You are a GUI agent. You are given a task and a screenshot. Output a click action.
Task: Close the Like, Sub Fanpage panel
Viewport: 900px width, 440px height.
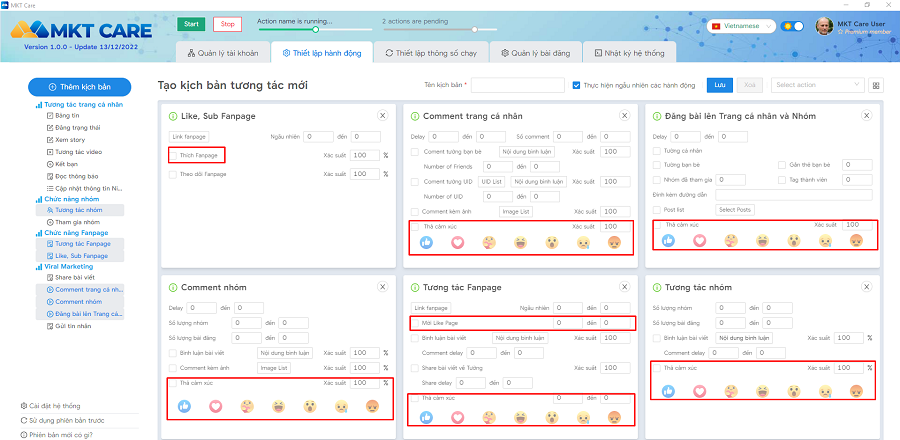380,116
